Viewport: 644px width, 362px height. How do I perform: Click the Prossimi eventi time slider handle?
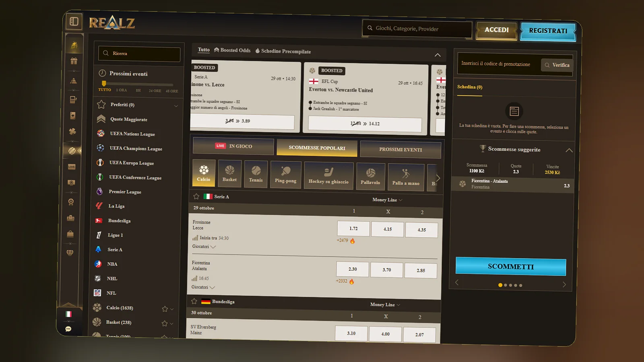[104, 84]
